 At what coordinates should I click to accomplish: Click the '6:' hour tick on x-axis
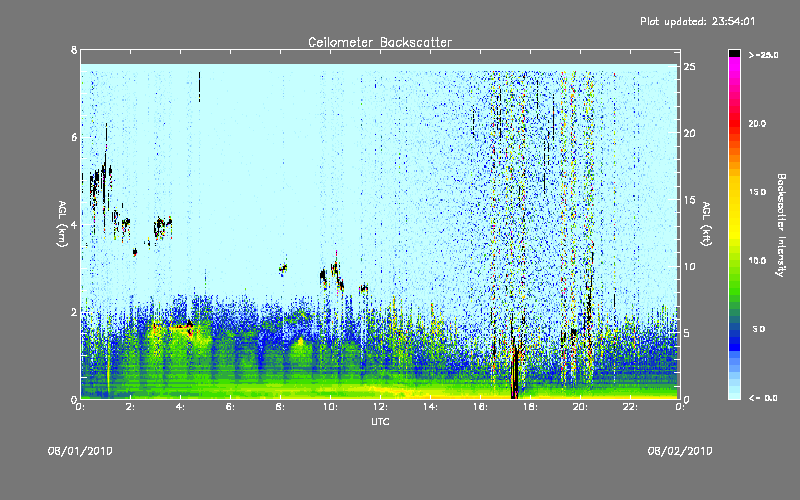click(231, 407)
